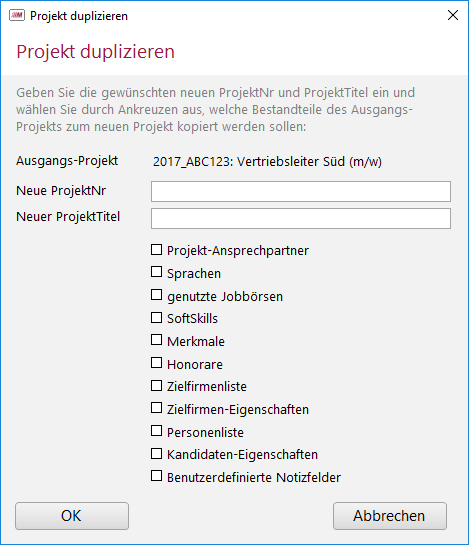Click the Projekt duplizieren heading

tap(96, 52)
